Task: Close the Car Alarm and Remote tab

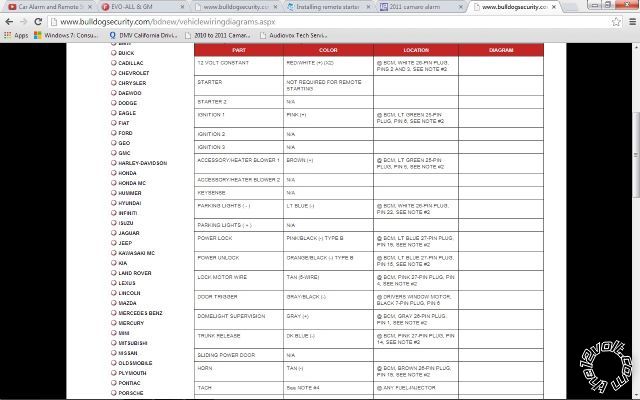Action: pyautogui.click(x=89, y=7)
